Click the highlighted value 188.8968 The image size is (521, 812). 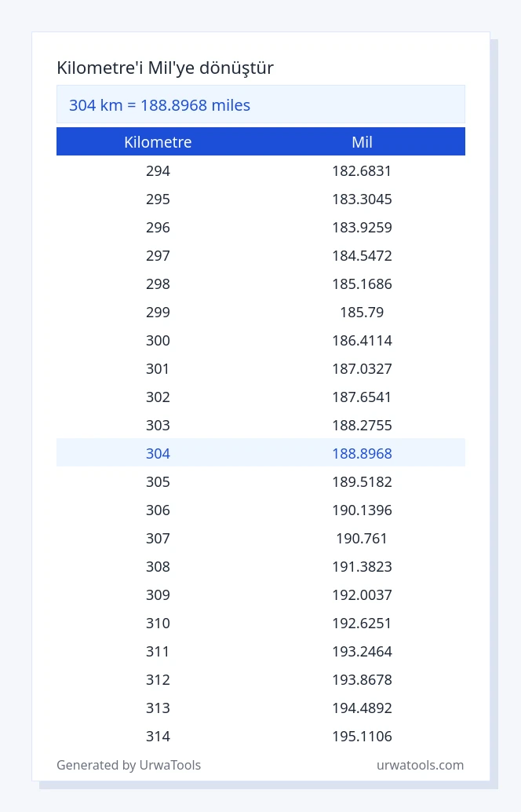click(363, 453)
